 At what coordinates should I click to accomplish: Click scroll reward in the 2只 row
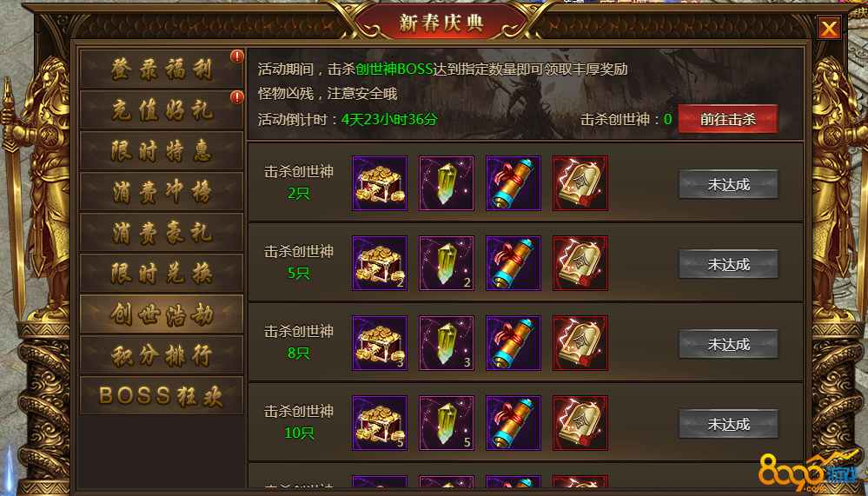point(514,183)
